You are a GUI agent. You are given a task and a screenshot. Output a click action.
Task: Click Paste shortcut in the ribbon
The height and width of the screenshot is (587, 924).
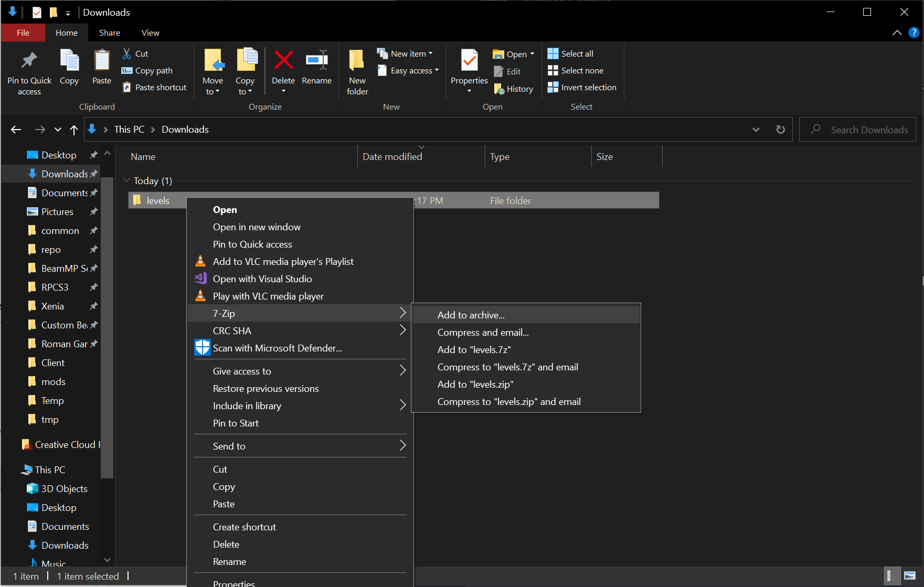154,87
